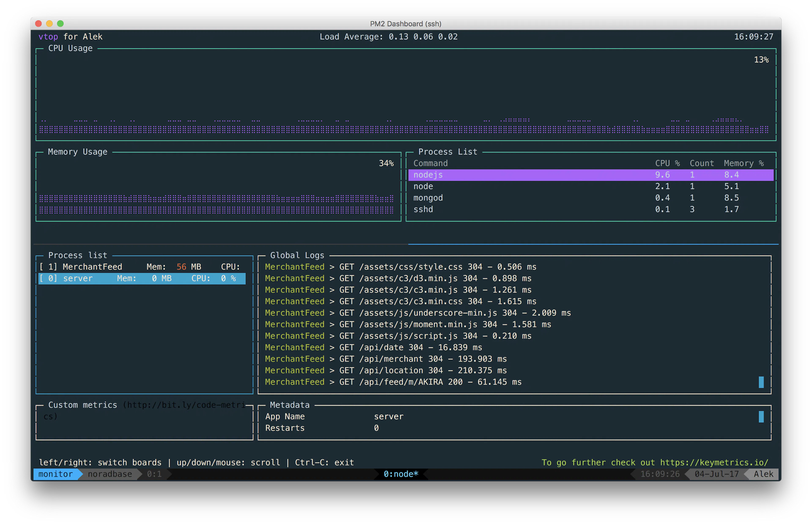Click the Command column header
812x525 pixels.
430,163
